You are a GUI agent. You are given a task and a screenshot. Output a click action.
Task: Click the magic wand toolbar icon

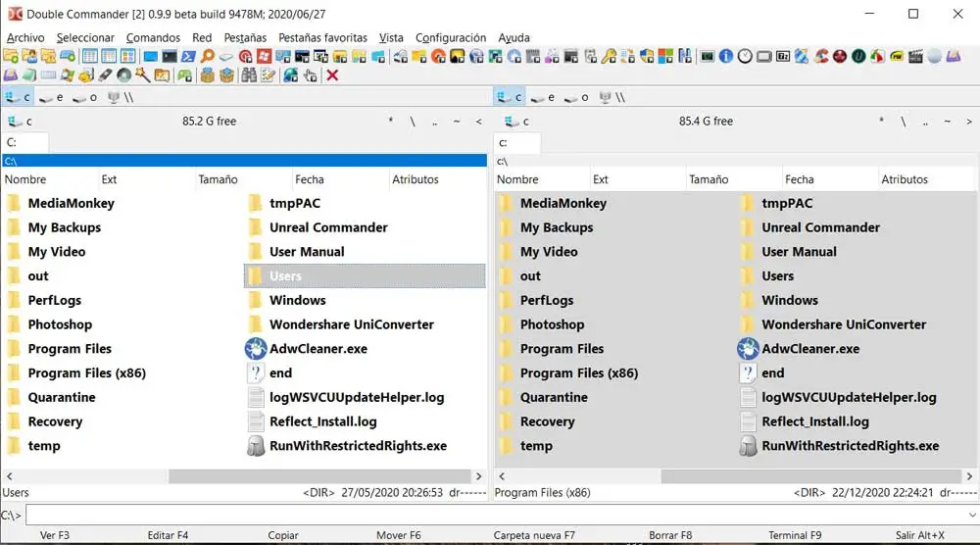tap(143, 75)
